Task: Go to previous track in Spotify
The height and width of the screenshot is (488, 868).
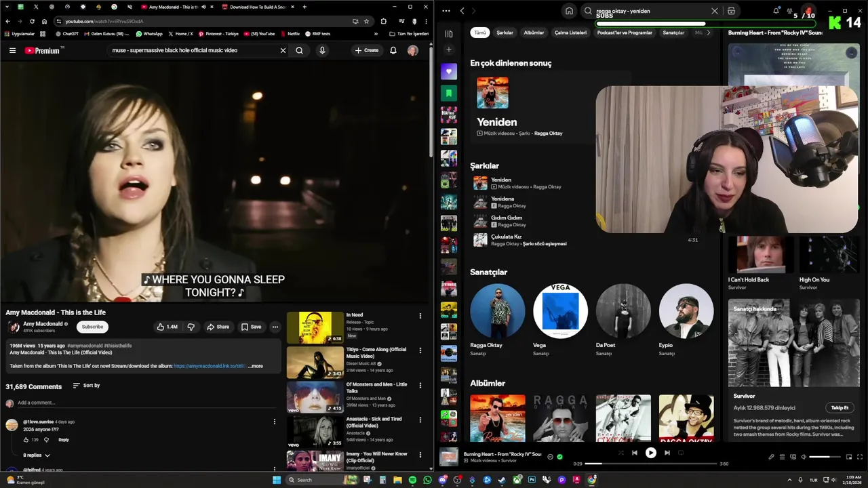Action: tap(634, 453)
